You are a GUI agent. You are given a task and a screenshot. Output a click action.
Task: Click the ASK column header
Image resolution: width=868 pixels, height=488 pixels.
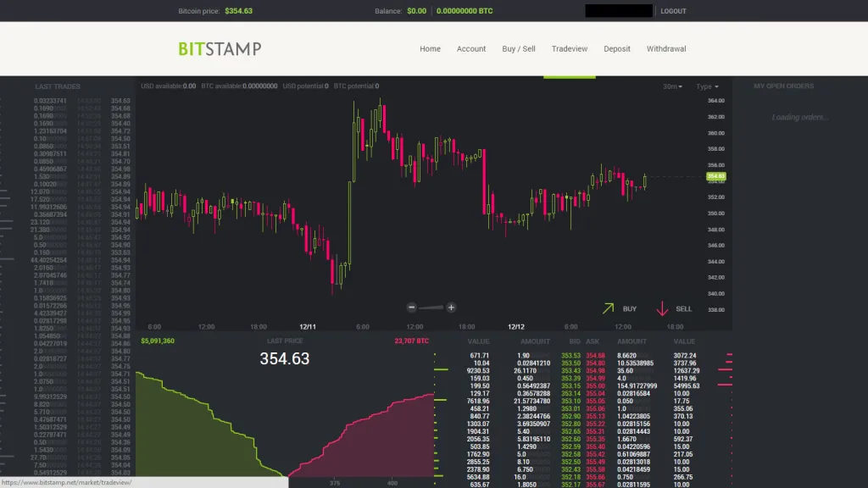pos(593,341)
